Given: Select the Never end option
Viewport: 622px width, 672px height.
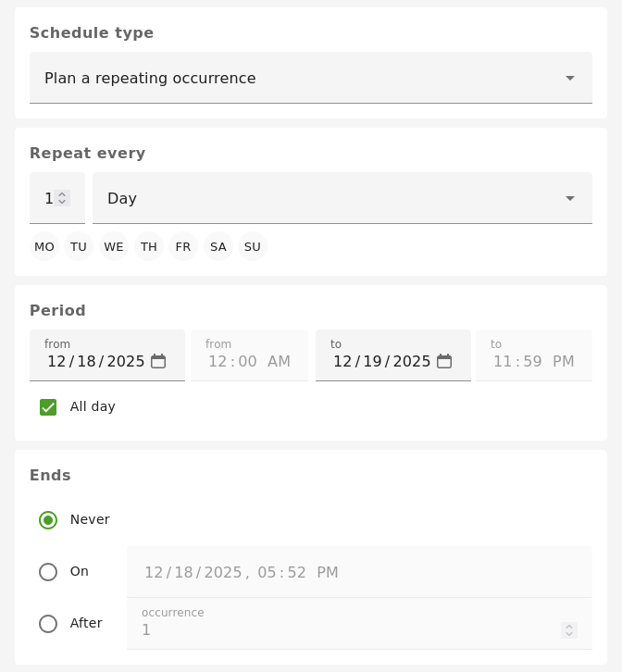Looking at the screenshot, I should (48, 520).
